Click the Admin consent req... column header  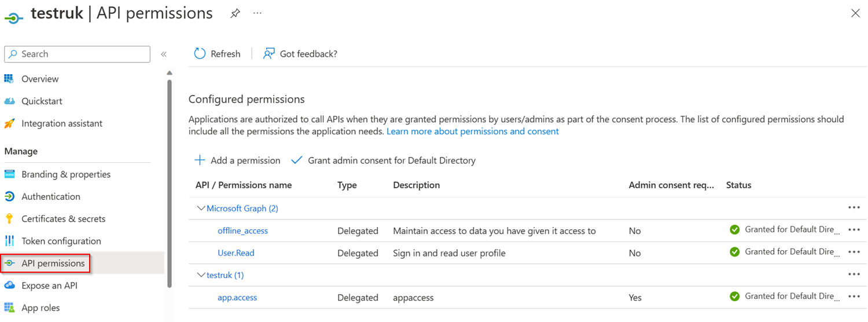(x=672, y=185)
